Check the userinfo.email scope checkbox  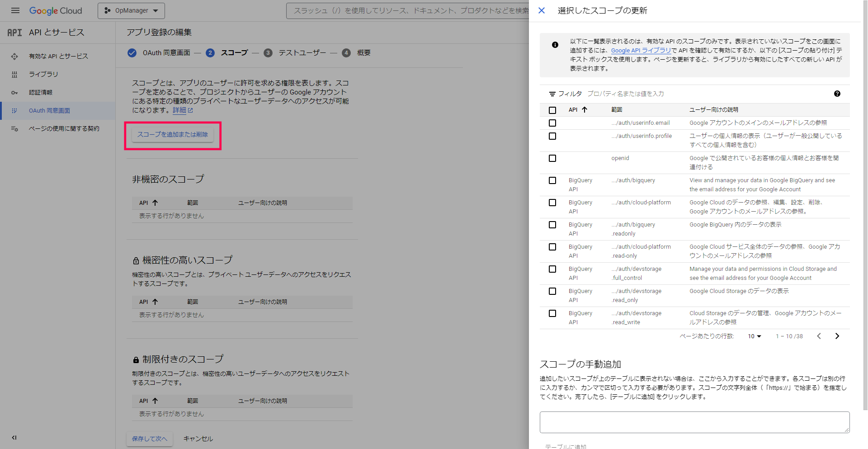pos(552,123)
